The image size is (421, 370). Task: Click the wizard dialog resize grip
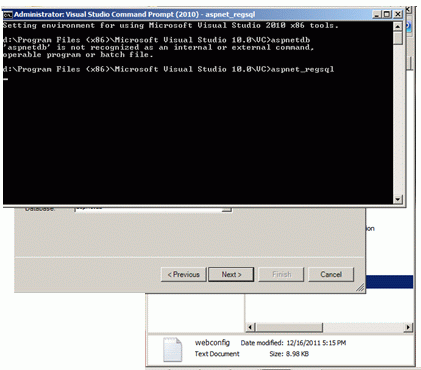(360, 288)
